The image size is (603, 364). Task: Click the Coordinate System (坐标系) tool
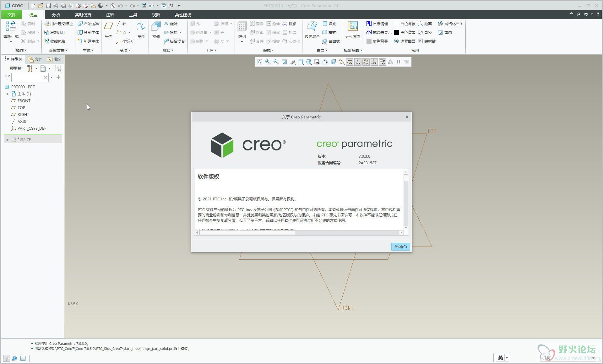125,41
